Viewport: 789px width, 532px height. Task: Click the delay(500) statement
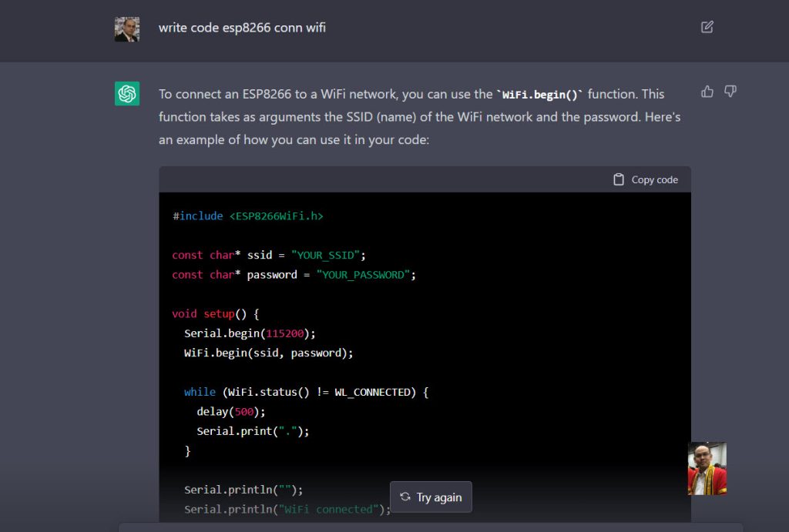coord(230,411)
